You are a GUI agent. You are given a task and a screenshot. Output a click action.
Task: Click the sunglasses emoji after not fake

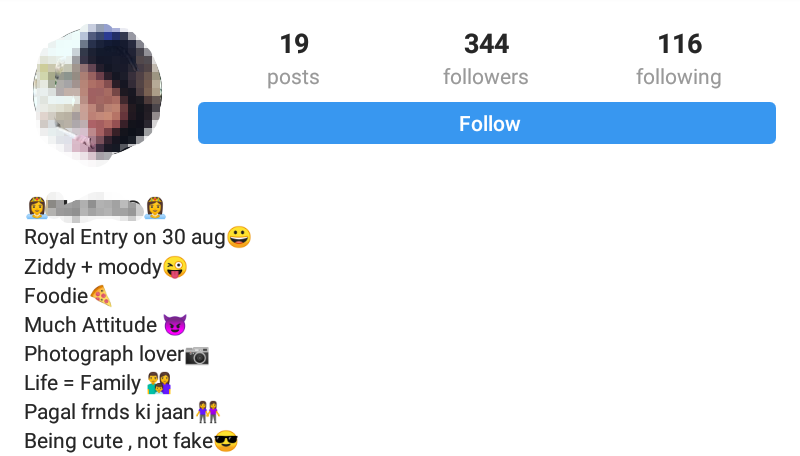226,441
